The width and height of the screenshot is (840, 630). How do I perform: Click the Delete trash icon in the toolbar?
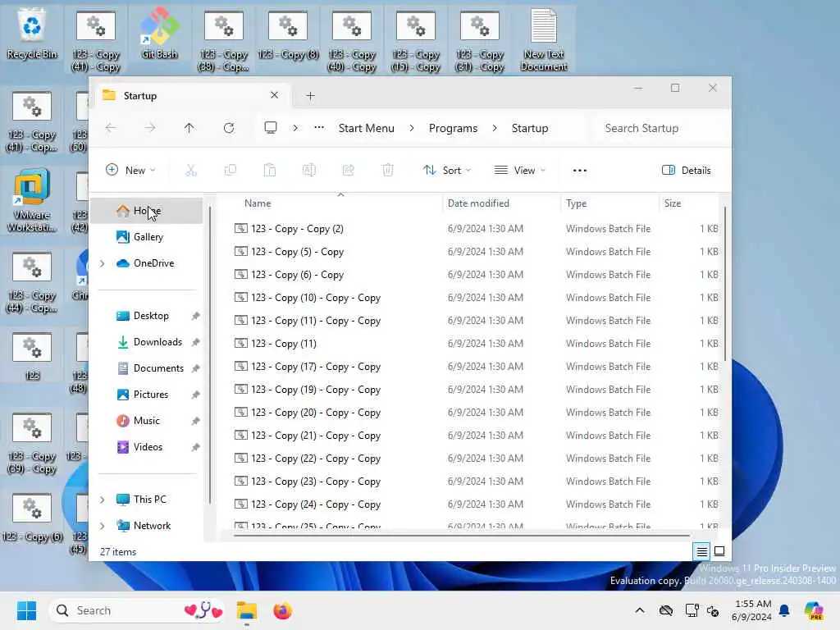pyautogui.click(x=387, y=171)
